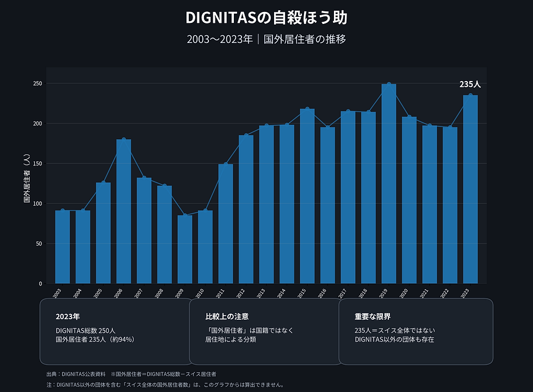Select the 2023 bar in the chart
Image resolution: width=533 pixels, height=392 pixels.
click(x=470, y=189)
